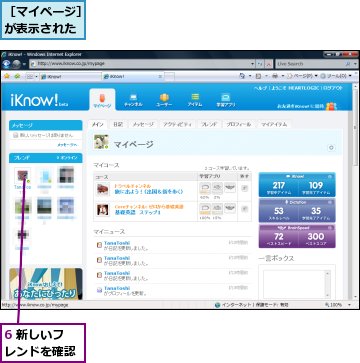Click the first TanaToshi news link
Image resolution: width=360 pixels, height=363 pixels.
pyautogui.click(x=117, y=243)
